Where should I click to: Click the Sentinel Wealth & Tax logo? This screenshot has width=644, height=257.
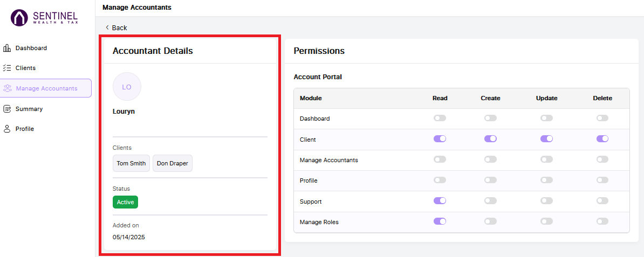(x=44, y=18)
